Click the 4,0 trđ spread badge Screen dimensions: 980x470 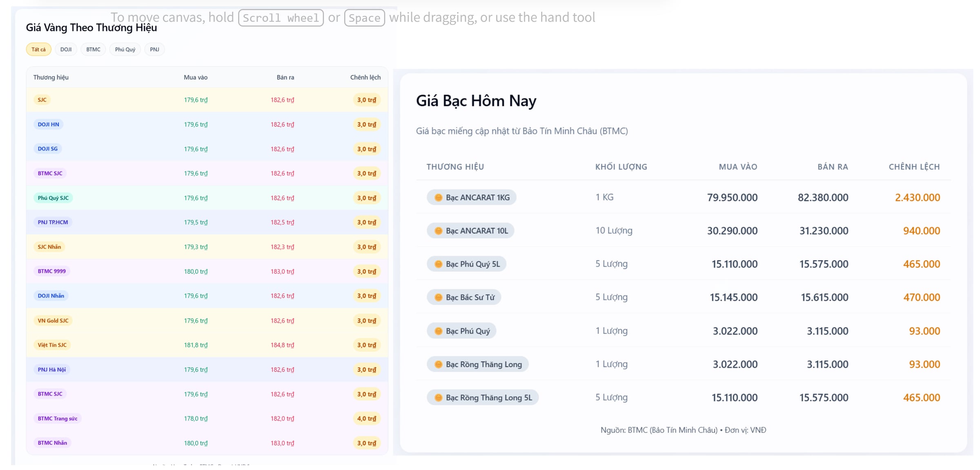click(367, 419)
